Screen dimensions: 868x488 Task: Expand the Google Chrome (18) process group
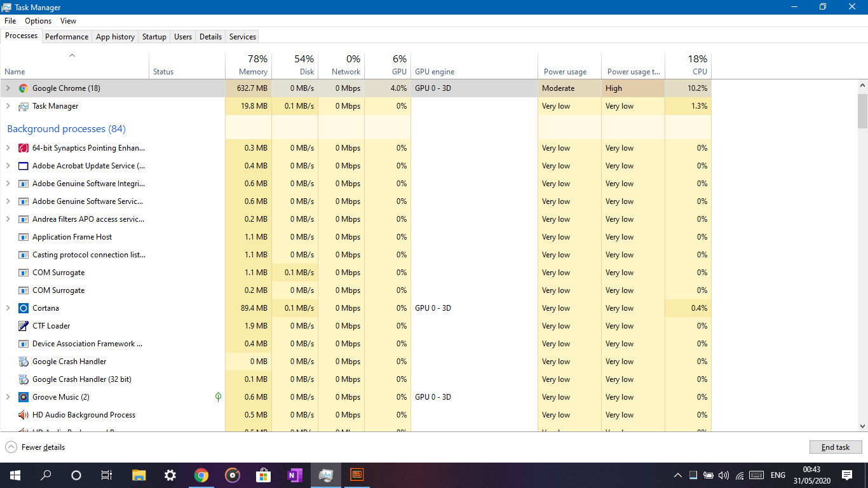[x=8, y=88]
